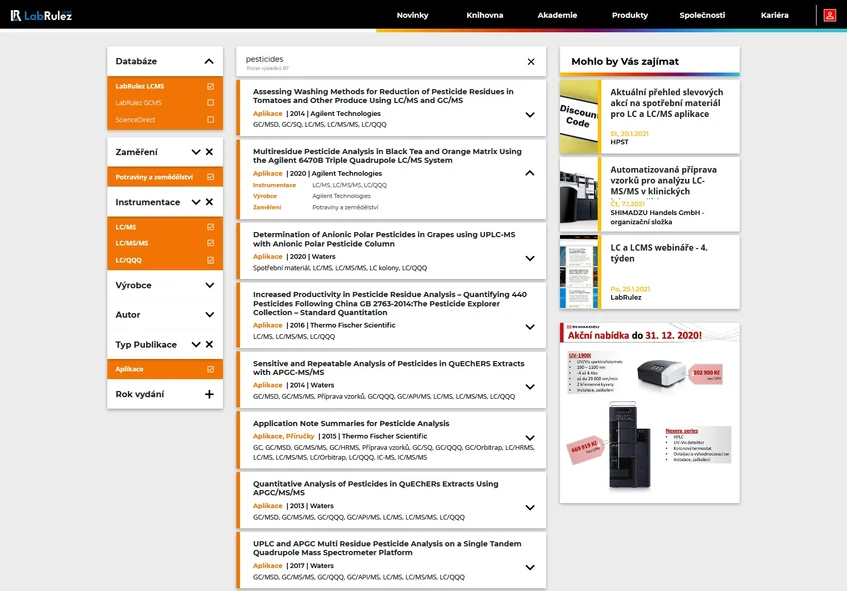Clear the Instrumentace filter with X
This screenshot has height=591, width=847.
[209, 202]
